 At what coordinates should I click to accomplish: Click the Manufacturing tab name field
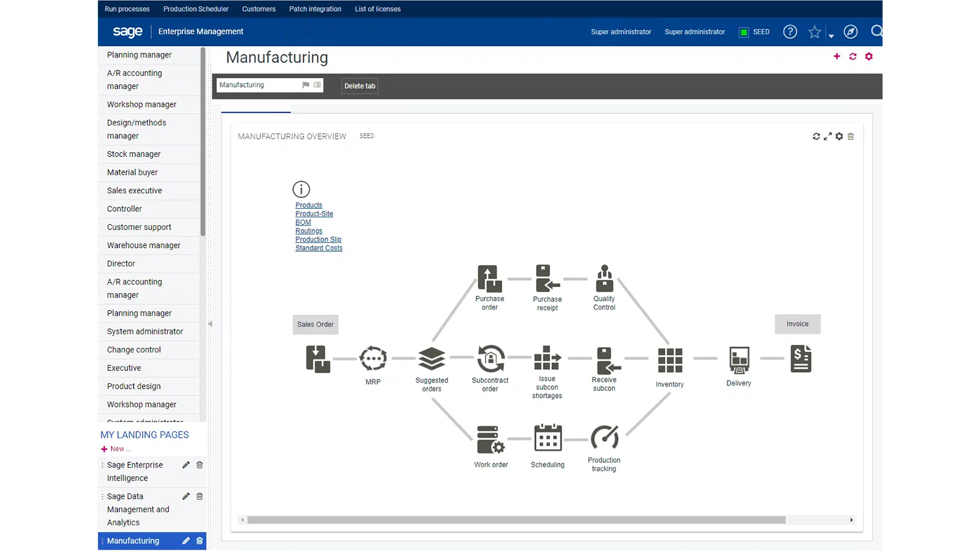(258, 85)
